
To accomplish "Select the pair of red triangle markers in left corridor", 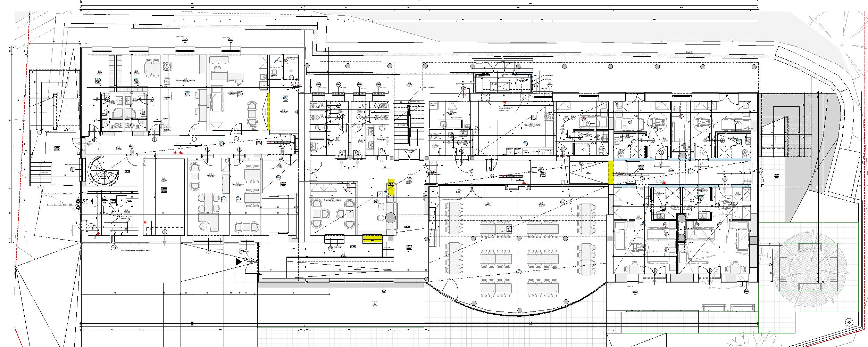I will pyautogui.click(x=178, y=153).
